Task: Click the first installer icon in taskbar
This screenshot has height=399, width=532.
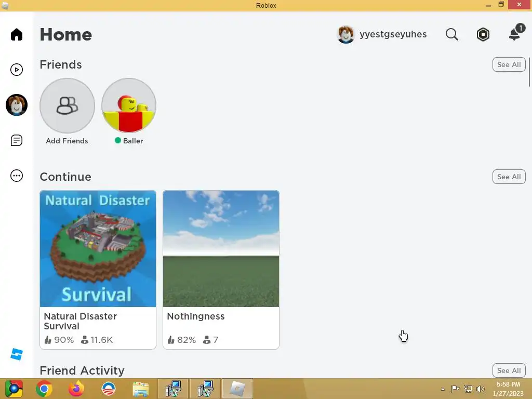Action: [x=173, y=389]
